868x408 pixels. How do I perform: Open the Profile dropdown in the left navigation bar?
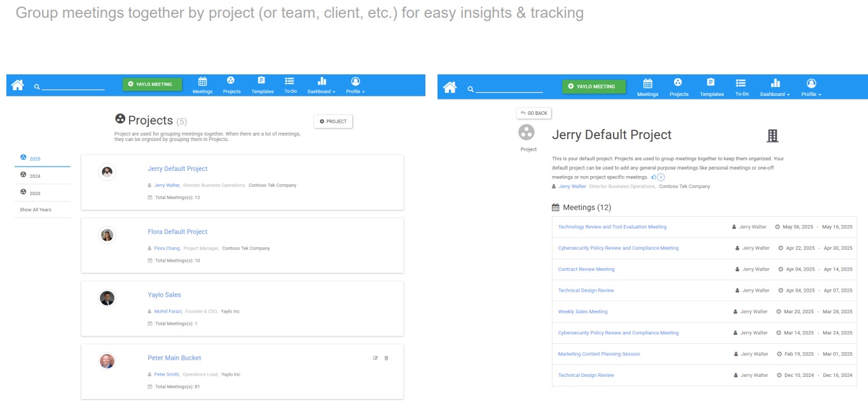355,85
